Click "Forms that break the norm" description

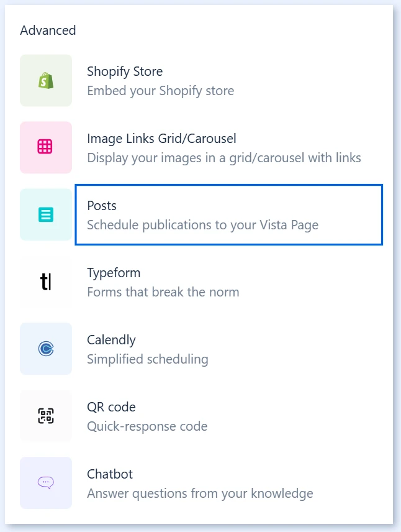click(x=163, y=292)
